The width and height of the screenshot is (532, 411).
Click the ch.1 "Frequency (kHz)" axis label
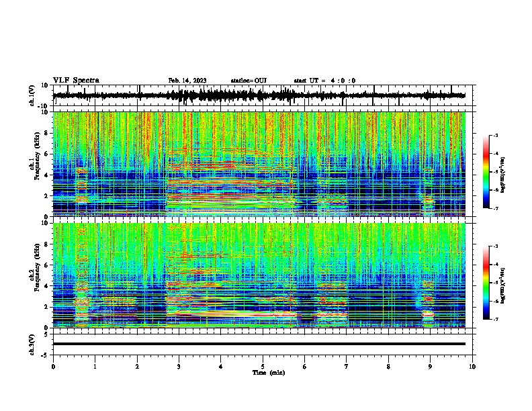tap(37, 156)
